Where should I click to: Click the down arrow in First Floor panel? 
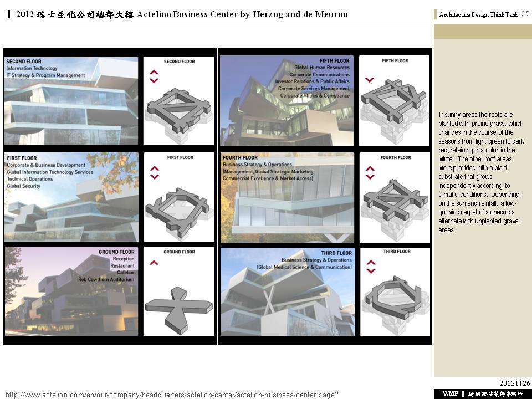point(155,177)
